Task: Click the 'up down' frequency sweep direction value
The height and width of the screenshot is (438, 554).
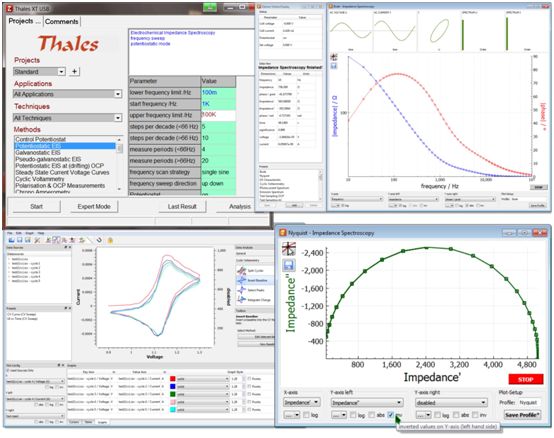Action: point(218,184)
